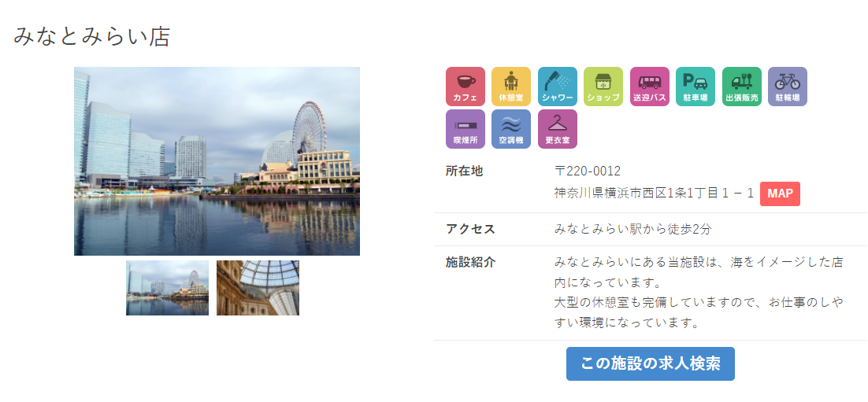Click the みなとみらい店 page heading
Viewport: 868px width, 402px height.
pyautogui.click(x=92, y=36)
